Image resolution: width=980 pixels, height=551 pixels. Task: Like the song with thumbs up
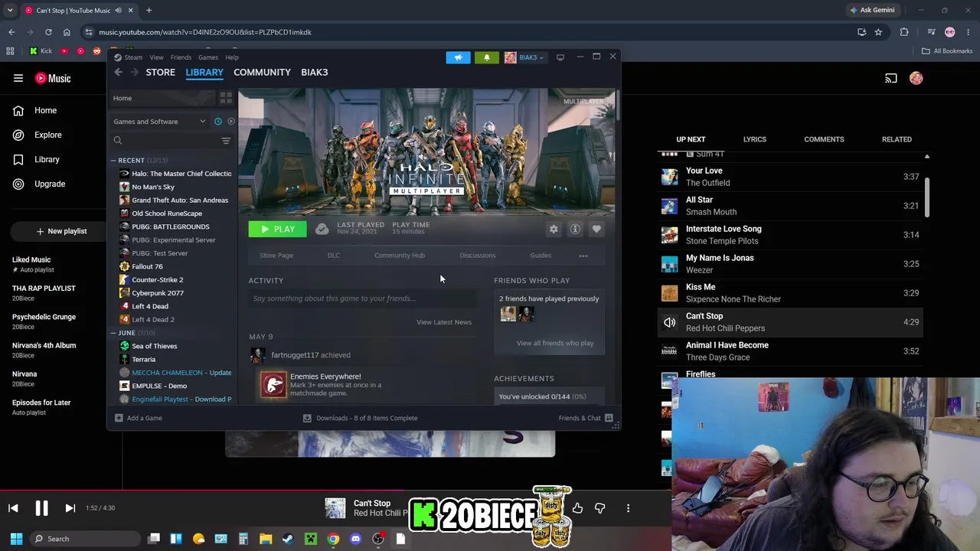(577, 508)
